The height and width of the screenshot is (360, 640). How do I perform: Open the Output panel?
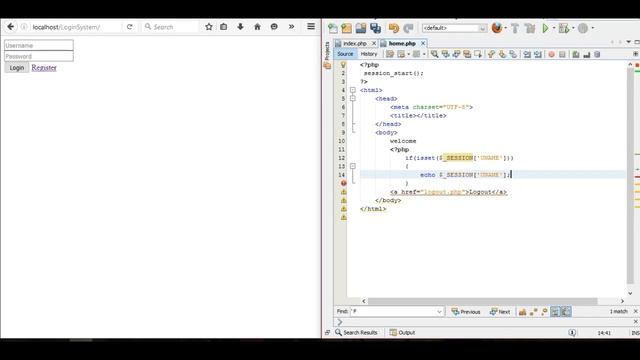(x=402, y=333)
